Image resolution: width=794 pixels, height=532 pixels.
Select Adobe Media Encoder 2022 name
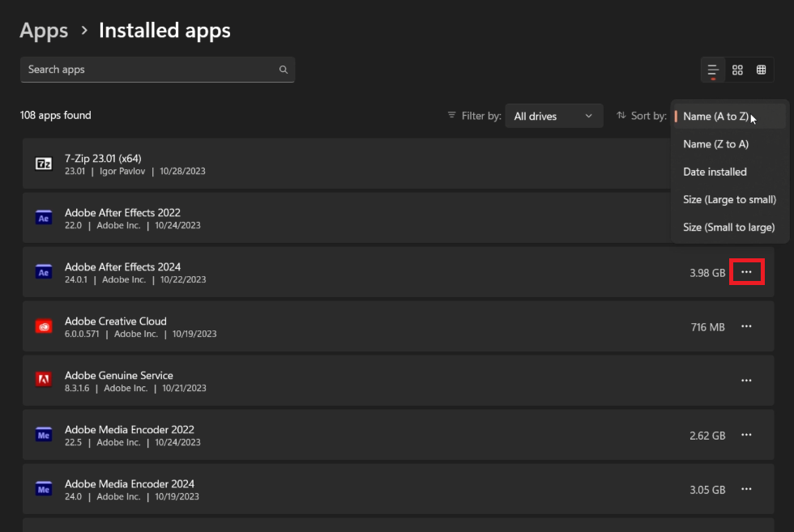click(130, 429)
